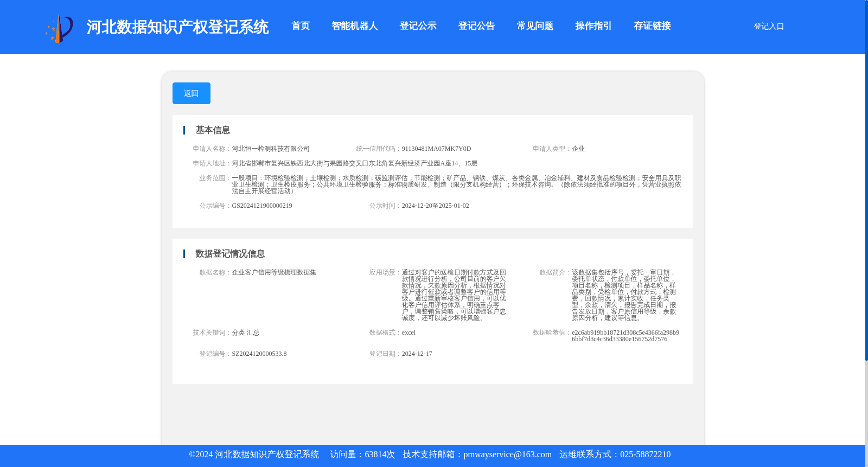Open the 智能机器人 menu item
Screen dimensions: 868x467
354,26
